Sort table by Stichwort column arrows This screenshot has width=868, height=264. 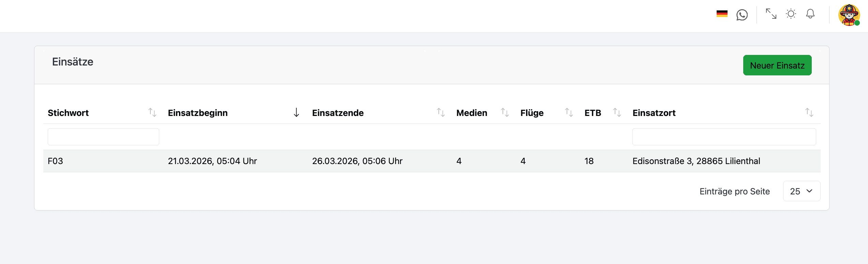point(152,113)
